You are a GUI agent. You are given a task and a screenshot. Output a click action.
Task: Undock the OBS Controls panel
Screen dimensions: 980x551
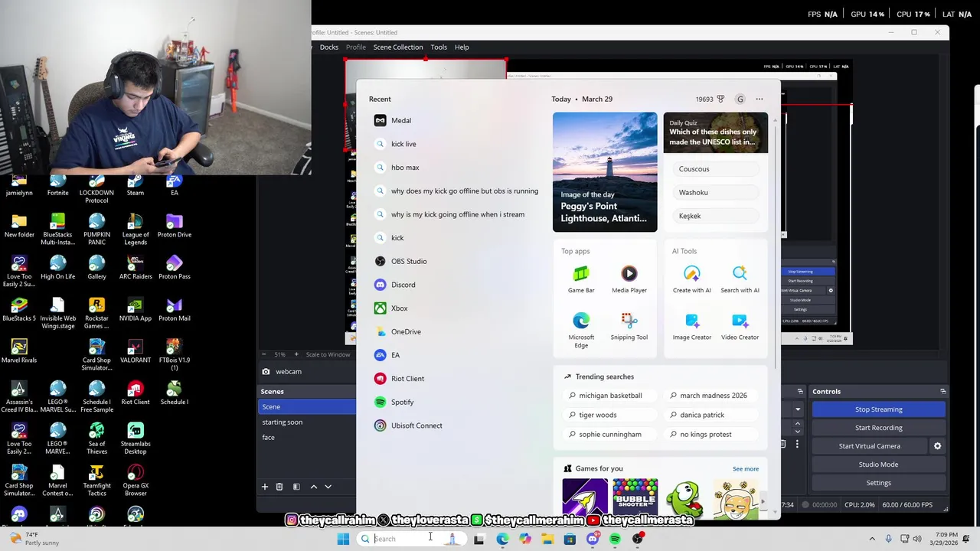[942, 392]
